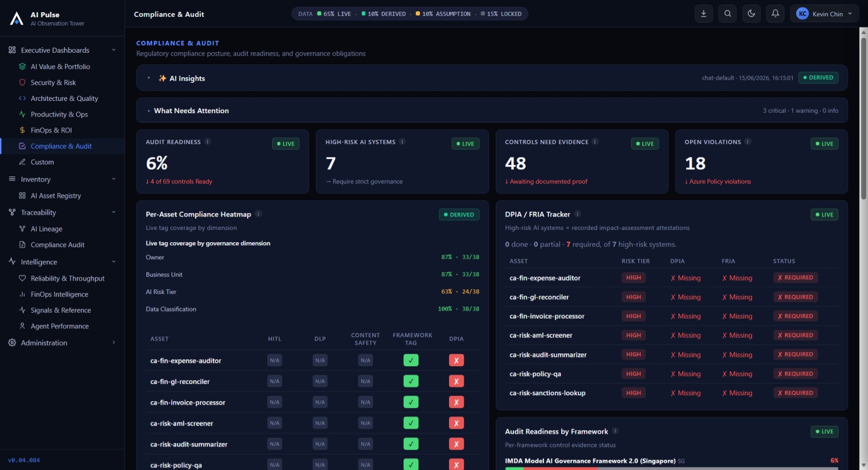Click Audit Readiness info icon
Screen dimensions: 868x470
[x=208, y=142]
